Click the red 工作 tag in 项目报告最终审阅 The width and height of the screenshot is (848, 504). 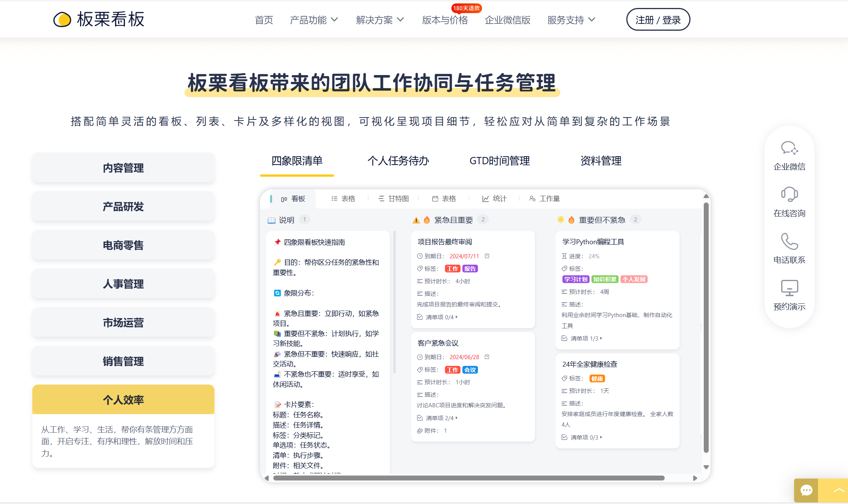click(x=452, y=268)
